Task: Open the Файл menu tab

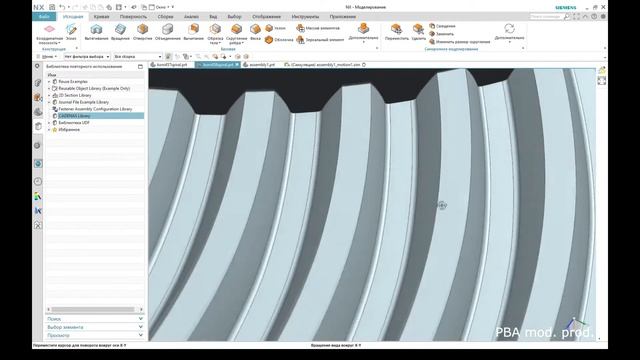Action: [44, 16]
